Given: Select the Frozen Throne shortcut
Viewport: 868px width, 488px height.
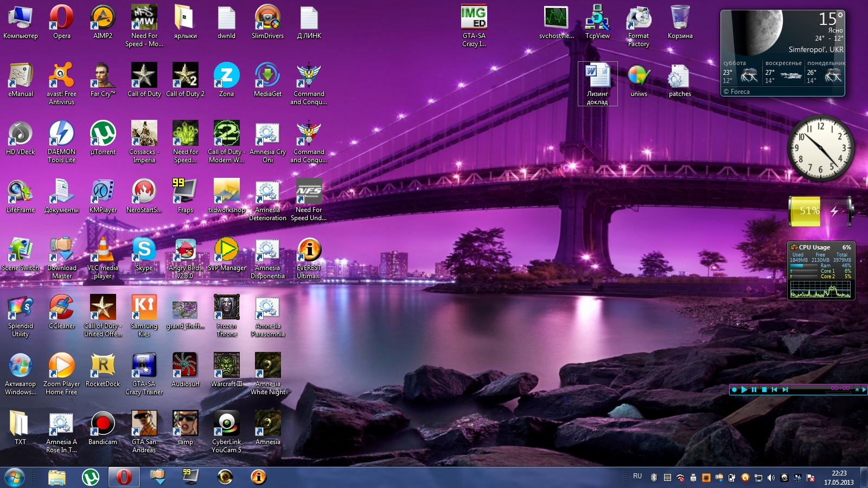Looking at the screenshot, I should [226, 316].
